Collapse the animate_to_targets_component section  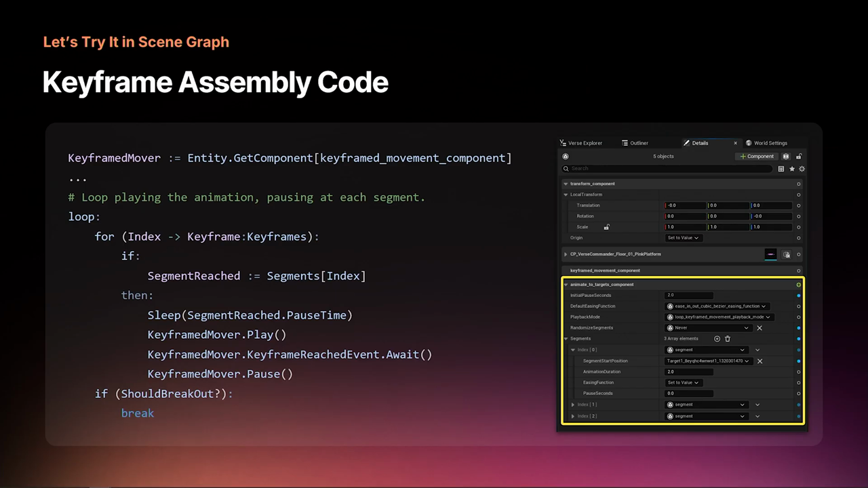click(x=566, y=285)
